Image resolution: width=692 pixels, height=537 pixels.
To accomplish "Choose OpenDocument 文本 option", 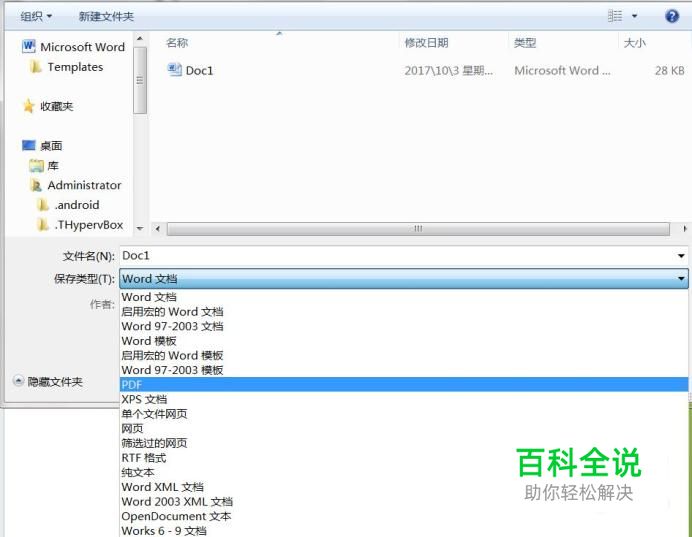I will 404,516.
